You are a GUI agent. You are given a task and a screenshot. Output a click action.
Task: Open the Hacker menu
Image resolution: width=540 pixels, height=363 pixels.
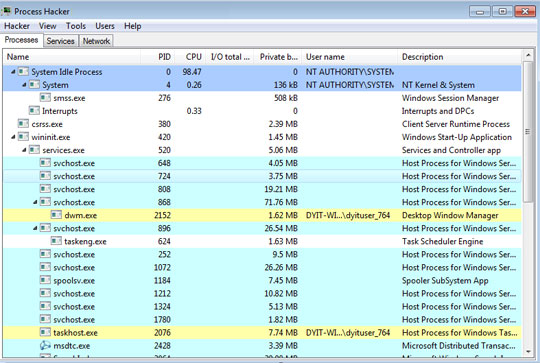(x=17, y=26)
